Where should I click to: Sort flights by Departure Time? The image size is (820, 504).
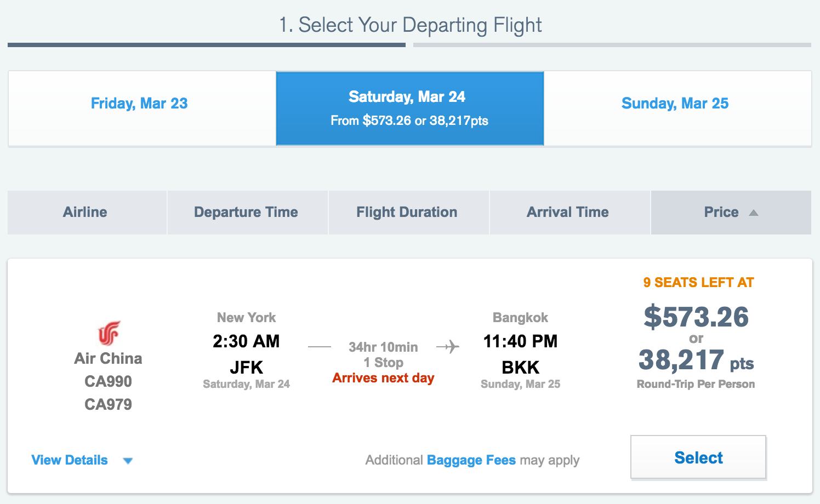coord(248,213)
